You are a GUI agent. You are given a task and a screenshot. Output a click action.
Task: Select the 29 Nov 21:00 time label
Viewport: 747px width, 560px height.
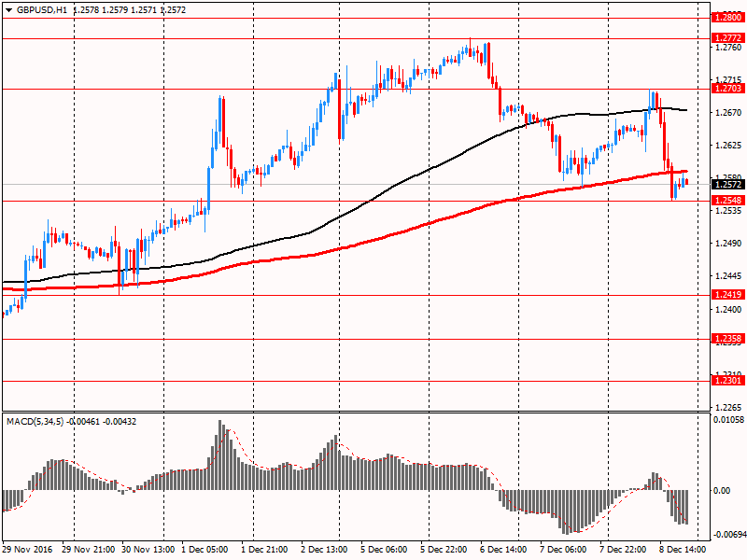[x=88, y=550]
